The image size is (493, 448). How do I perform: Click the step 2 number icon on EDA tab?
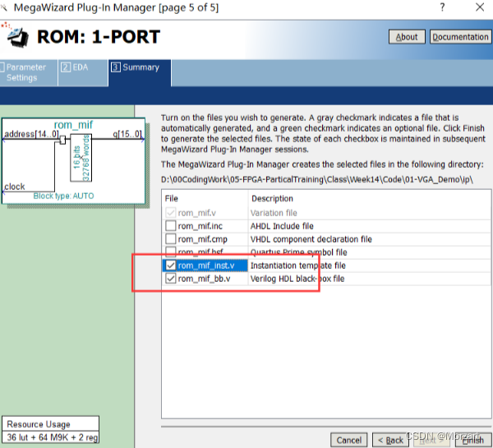click(66, 67)
